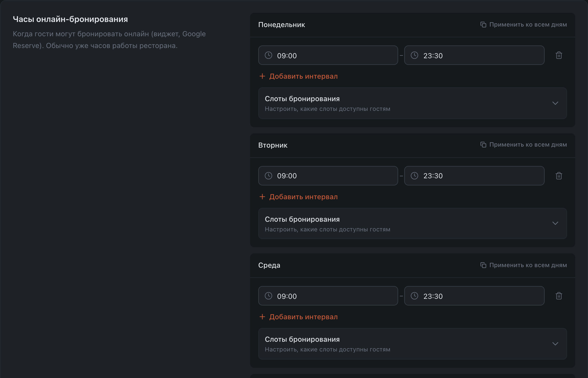Click the clock icon in Wednesday end time
The image size is (588, 378).
point(414,296)
